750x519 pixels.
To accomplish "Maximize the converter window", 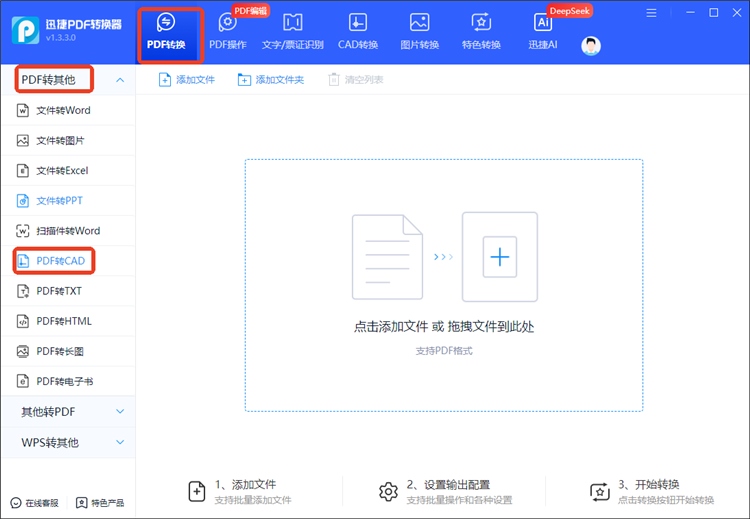I will [713, 13].
